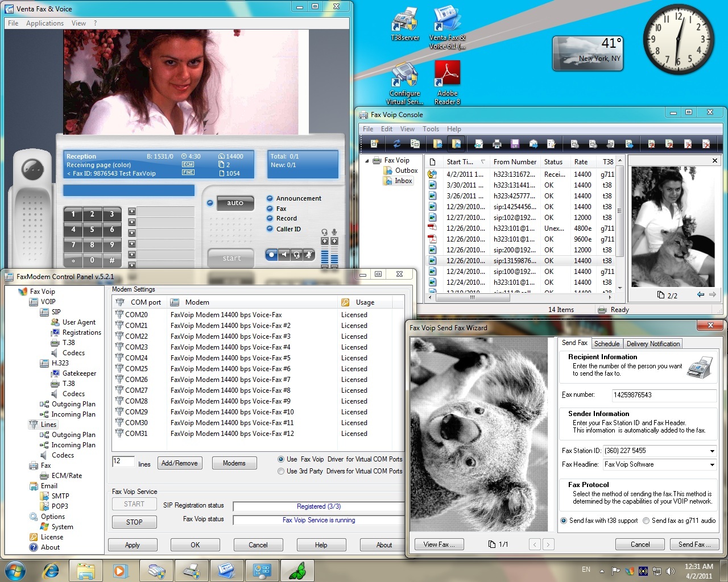Click Fax number input field
Image resolution: width=728 pixels, height=582 pixels.
pos(664,395)
